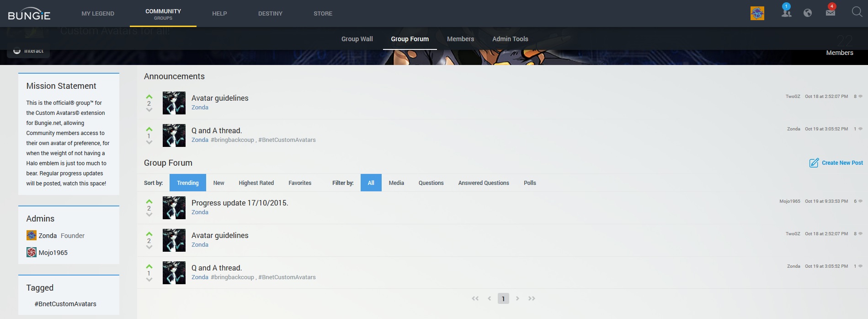Viewport: 868px width, 319px height.
Task: Open Progress update post thumbnail
Action: pyautogui.click(x=174, y=208)
